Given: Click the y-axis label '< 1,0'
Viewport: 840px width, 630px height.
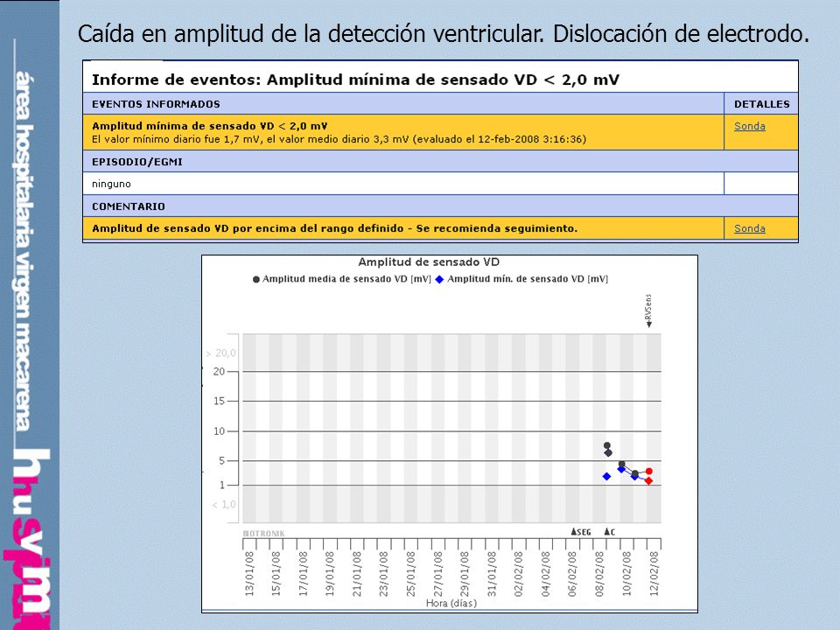Looking at the screenshot, I should [223, 504].
